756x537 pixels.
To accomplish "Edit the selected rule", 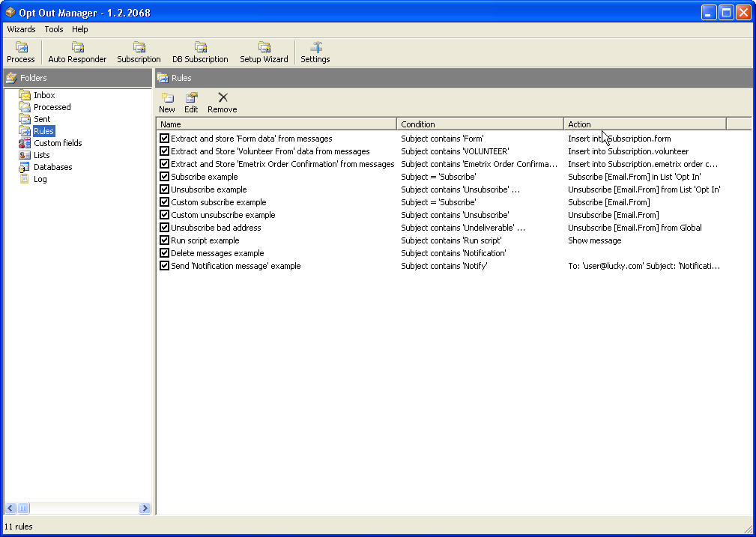I will (191, 103).
